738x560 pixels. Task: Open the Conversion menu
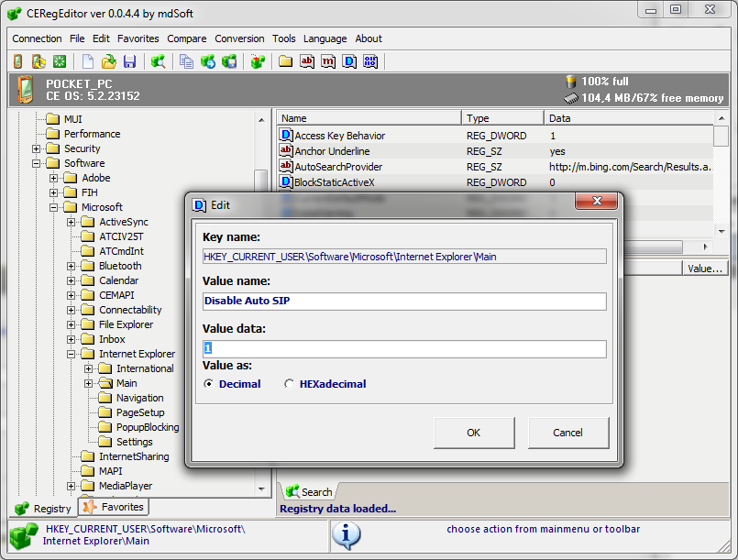click(239, 38)
